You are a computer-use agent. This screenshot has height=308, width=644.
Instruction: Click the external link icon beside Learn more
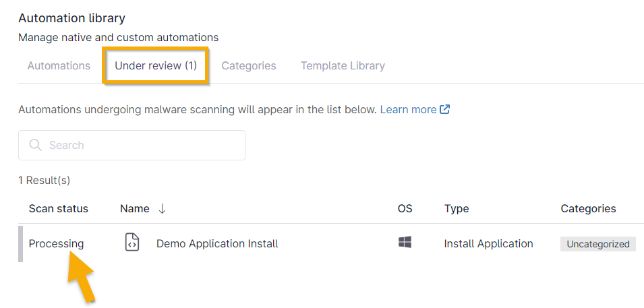(445, 109)
